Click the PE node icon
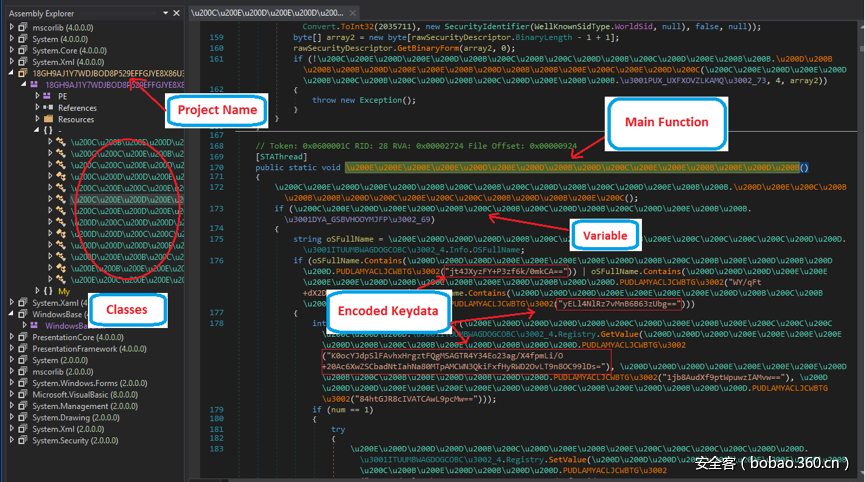This screenshot has width=865, height=482. point(48,96)
